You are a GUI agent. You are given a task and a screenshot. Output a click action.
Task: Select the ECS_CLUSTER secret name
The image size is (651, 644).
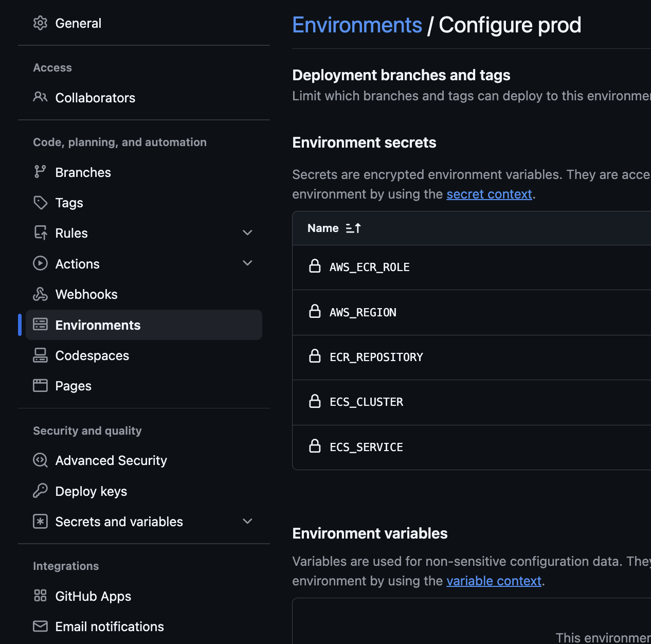pyautogui.click(x=367, y=402)
